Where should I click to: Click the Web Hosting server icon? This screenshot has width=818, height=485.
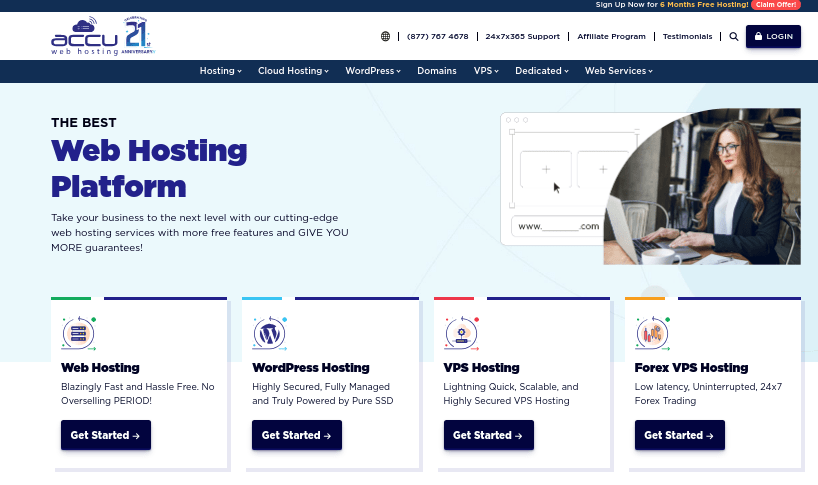tap(79, 333)
